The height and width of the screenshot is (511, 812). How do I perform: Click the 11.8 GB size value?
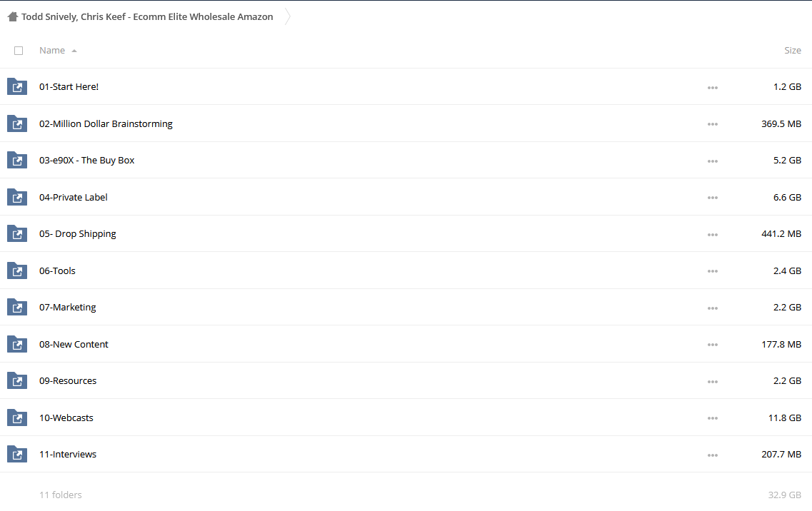[785, 418]
